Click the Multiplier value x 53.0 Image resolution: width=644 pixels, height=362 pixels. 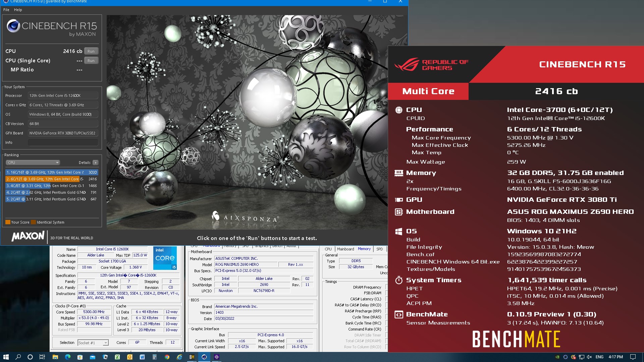[x=94, y=318]
